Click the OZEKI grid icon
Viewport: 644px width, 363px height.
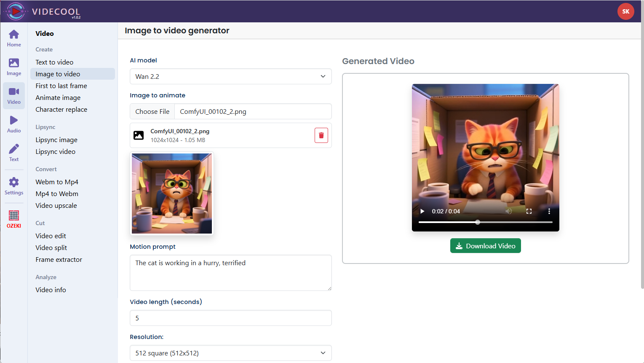(14, 219)
